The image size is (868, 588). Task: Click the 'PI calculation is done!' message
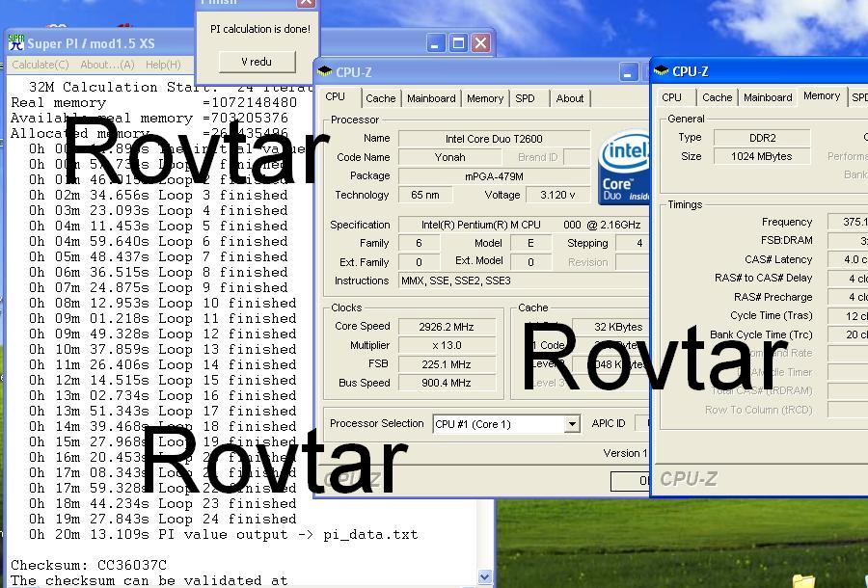coord(260,29)
